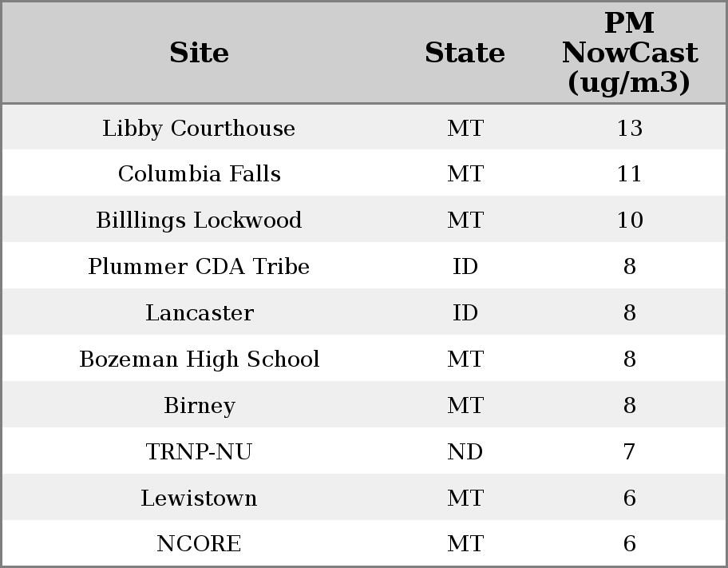Click the PM value 13
This screenshot has height=568, width=728.
[x=629, y=129]
